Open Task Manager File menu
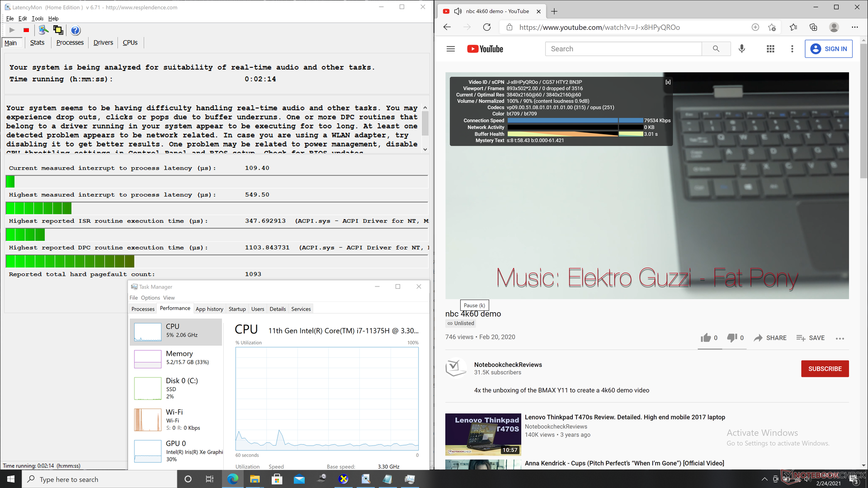Image resolution: width=868 pixels, height=488 pixels. point(133,298)
